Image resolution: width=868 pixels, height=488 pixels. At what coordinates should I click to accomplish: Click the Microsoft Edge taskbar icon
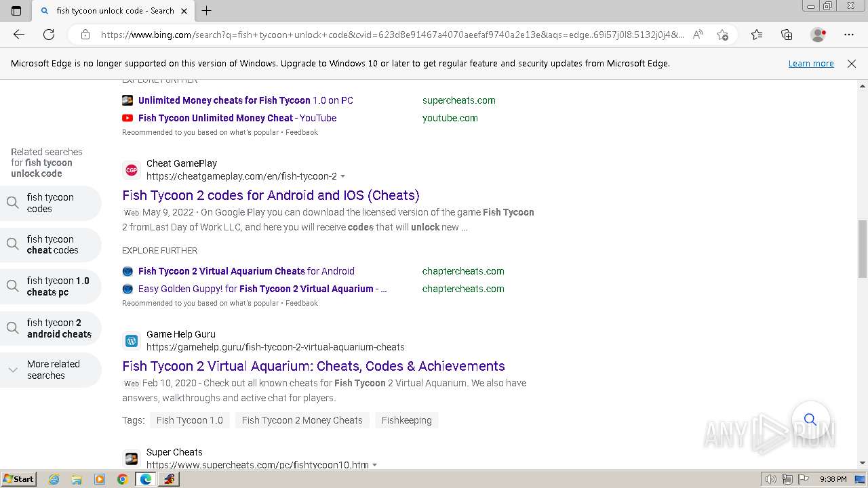tap(146, 479)
